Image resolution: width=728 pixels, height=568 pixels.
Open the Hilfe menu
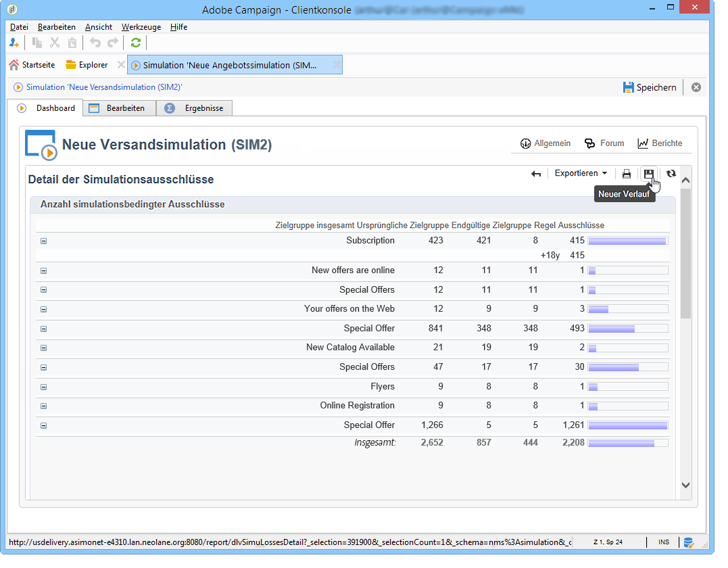tap(178, 27)
